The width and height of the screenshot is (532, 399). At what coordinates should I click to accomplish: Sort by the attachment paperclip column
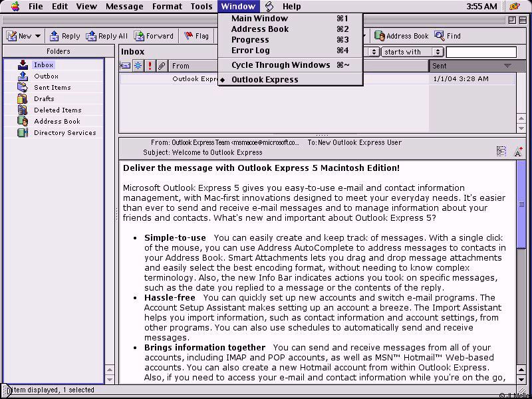(x=162, y=66)
